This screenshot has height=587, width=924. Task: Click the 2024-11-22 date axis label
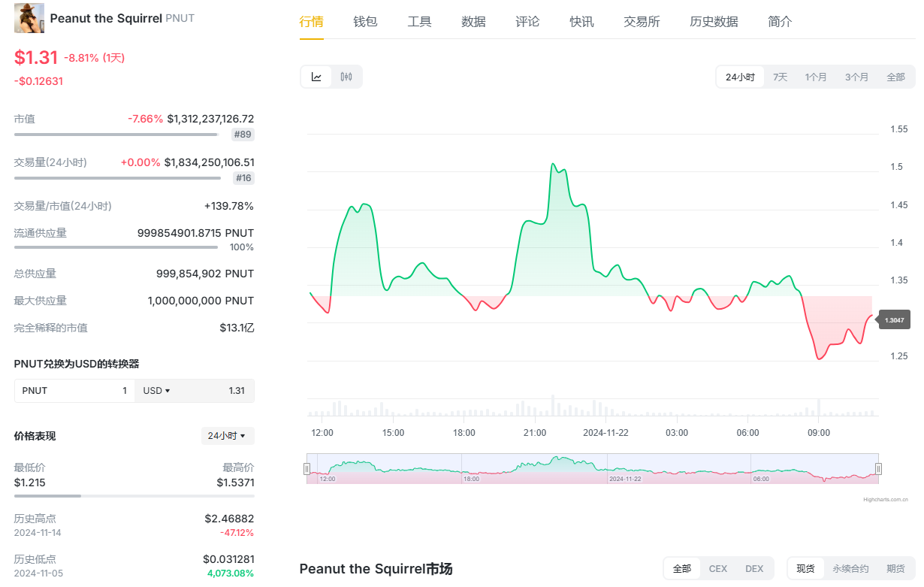[x=605, y=433]
